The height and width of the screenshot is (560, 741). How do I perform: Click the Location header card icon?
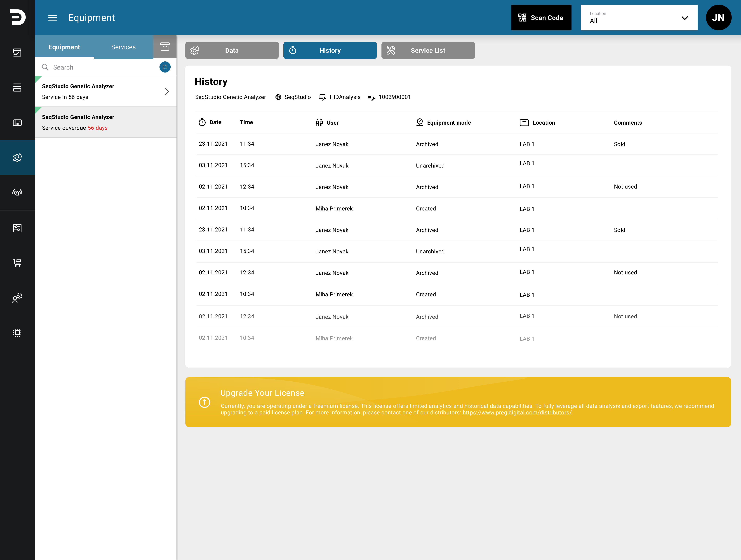tap(524, 123)
